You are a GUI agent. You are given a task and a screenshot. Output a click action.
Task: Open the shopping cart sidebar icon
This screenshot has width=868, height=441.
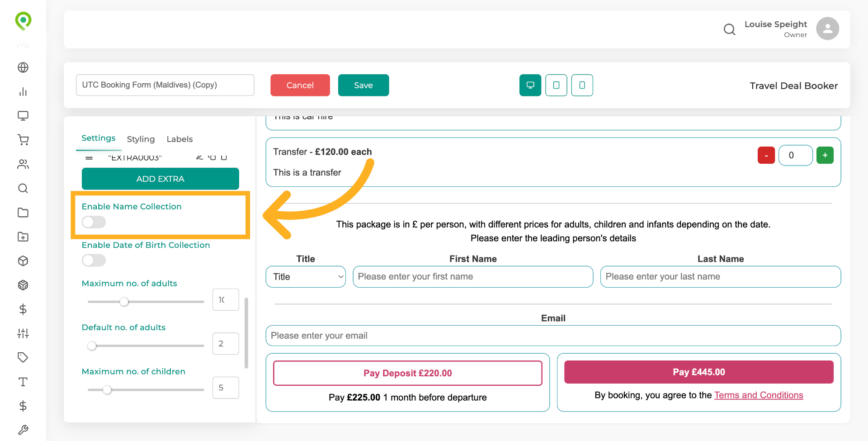pos(23,140)
